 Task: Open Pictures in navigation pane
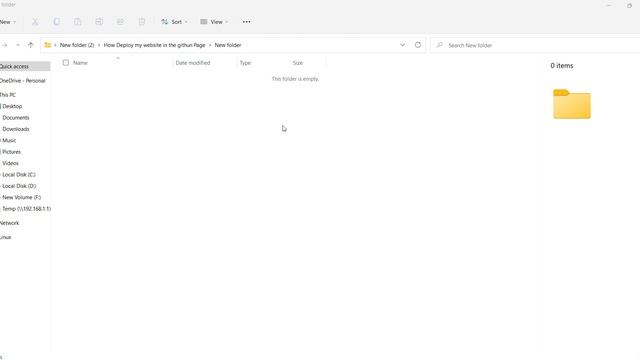click(x=11, y=152)
